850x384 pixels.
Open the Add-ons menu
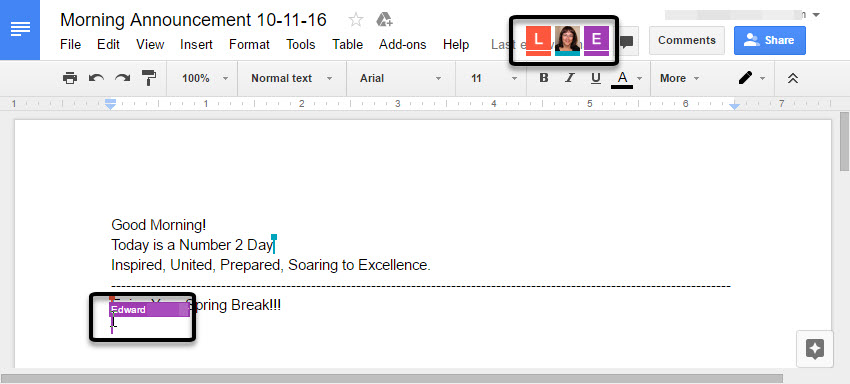[403, 44]
